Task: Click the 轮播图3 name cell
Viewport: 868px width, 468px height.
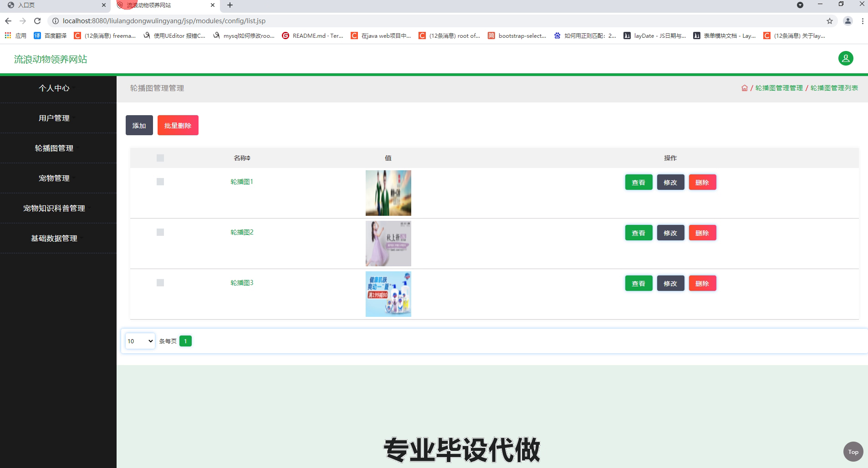Action: (242, 283)
